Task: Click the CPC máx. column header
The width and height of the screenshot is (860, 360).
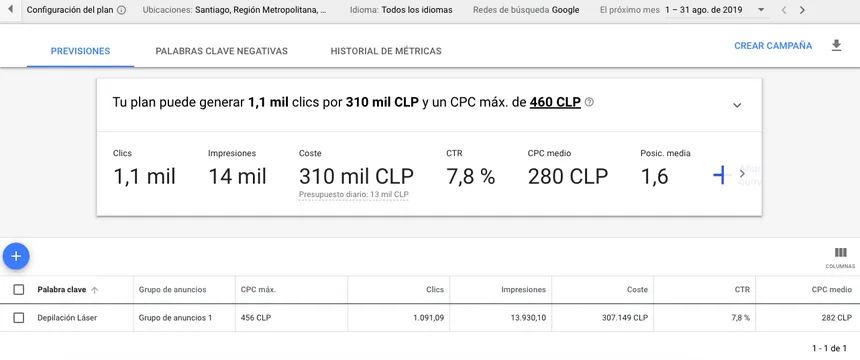Action: click(x=258, y=289)
